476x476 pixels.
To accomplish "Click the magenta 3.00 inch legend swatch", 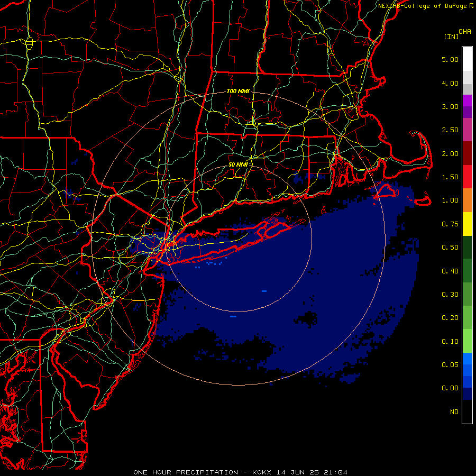I will [x=467, y=100].
